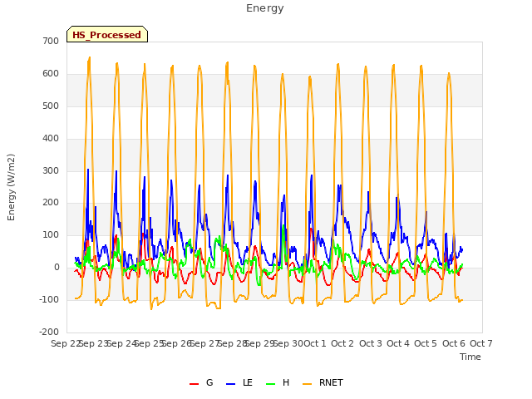Click the 0 y-axis tick value

coord(57,268)
